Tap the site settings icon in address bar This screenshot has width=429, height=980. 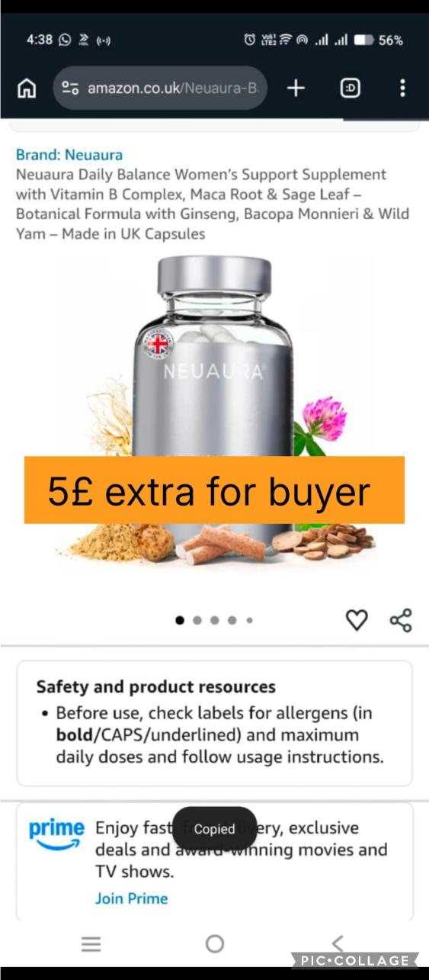pyautogui.click(x=71, y=88)
